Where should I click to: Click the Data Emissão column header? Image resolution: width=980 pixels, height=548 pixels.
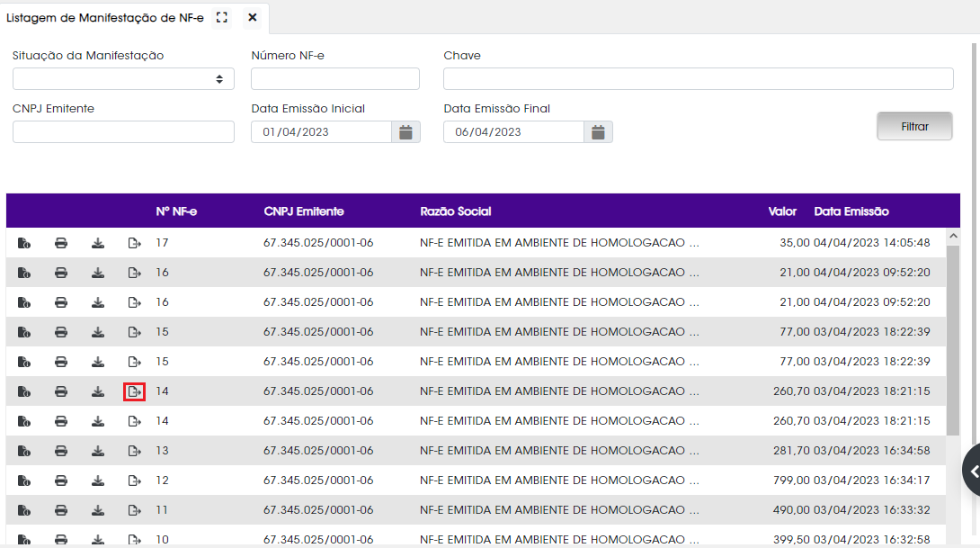tap(851, 211)
